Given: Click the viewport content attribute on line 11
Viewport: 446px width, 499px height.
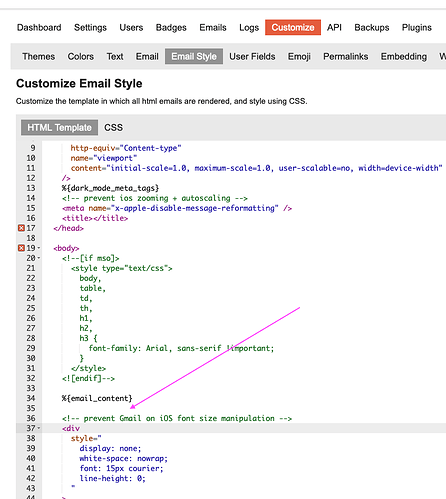Looking at the screenshot, I should click(256, 168).
